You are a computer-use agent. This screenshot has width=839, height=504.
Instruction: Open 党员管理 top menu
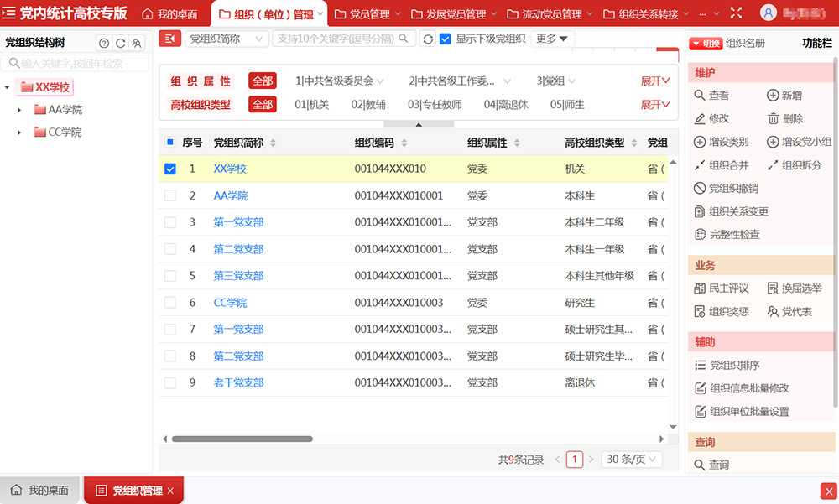(367, 14)
